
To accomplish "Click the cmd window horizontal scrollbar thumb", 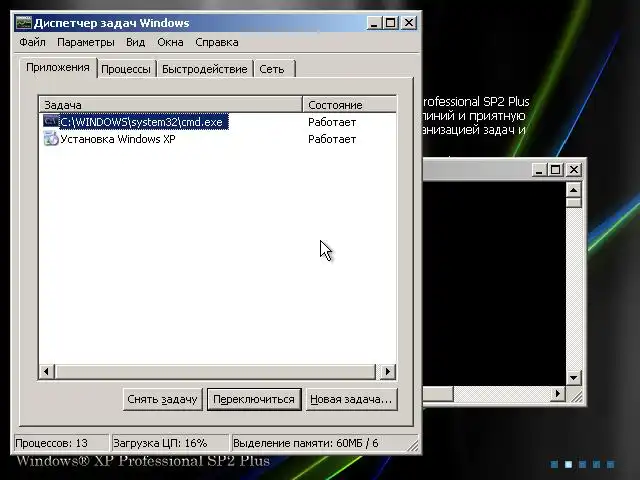I will click(x=438, y=394).
